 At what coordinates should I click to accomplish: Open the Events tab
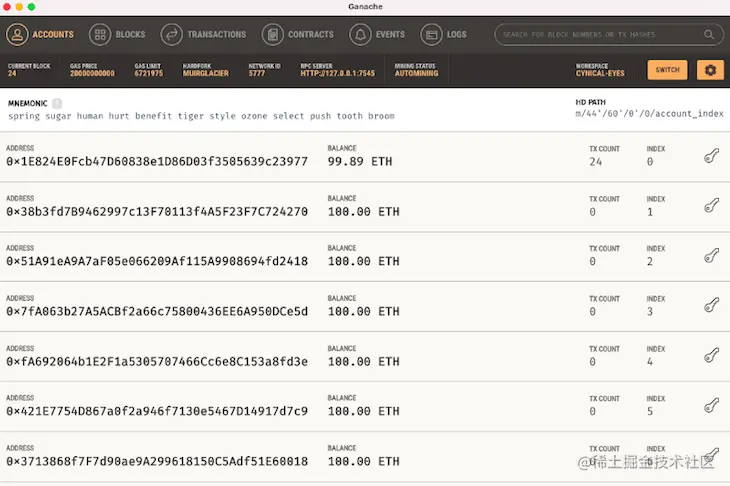(377, 34)
